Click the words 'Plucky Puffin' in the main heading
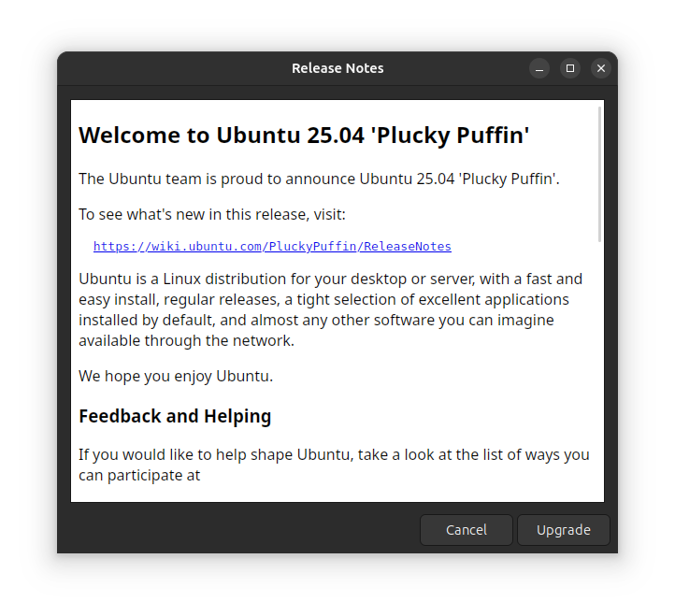Screen dimensions: 675x616 click(451, 136)
